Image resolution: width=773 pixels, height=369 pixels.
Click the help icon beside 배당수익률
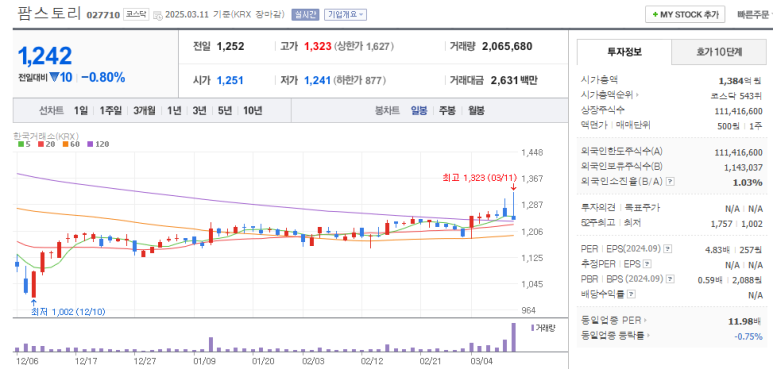click(x=632, y=295)
